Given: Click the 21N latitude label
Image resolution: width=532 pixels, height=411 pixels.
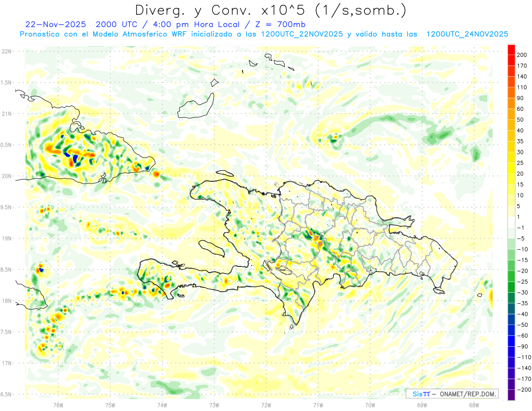Looking at the screenshot, I should click(7, 114).
